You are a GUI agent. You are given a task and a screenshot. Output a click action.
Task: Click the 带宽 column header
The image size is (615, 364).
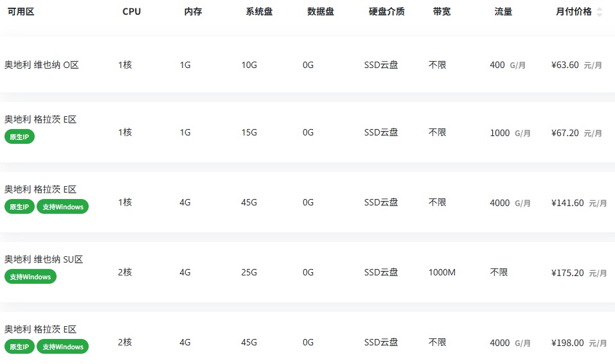tap(441, 12)
